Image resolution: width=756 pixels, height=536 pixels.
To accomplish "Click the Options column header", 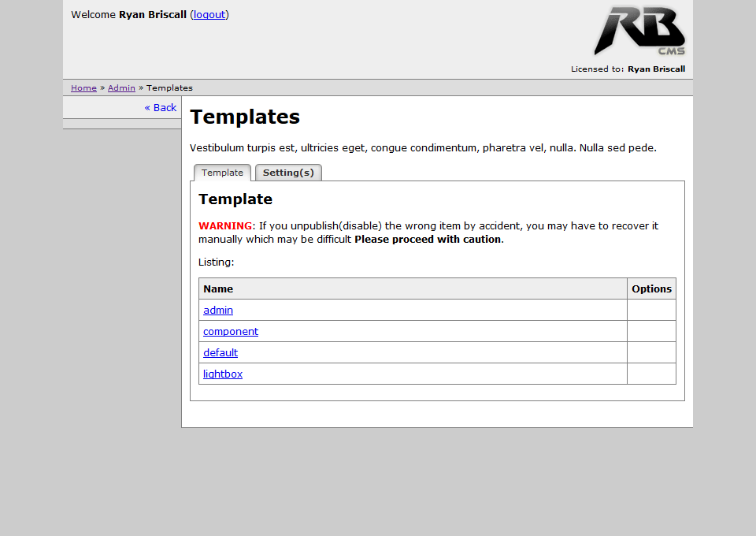I will [651, 289].
